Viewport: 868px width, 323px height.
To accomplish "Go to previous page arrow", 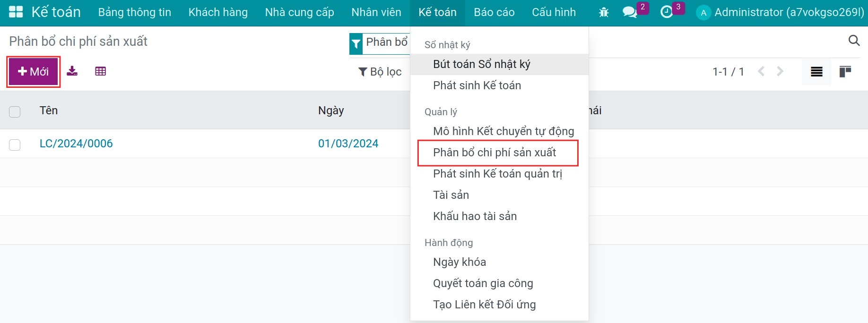I will [761, 71].
